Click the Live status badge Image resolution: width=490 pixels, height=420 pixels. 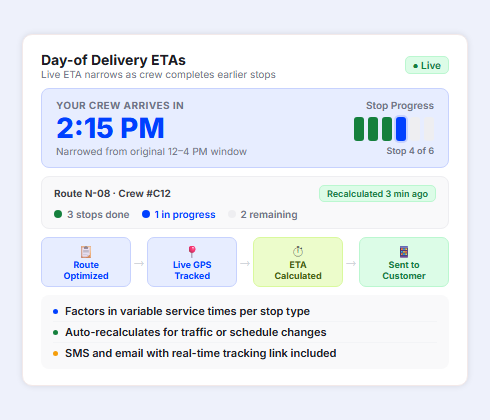[x=427, y=65]
